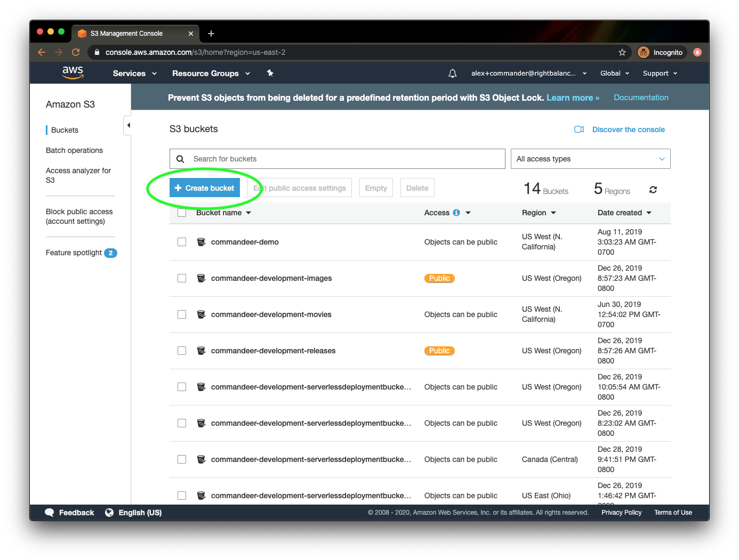The width and height of the screenshot is (739, 560).
Task: Click the refresh buckets icon
Action: [653, 190]
